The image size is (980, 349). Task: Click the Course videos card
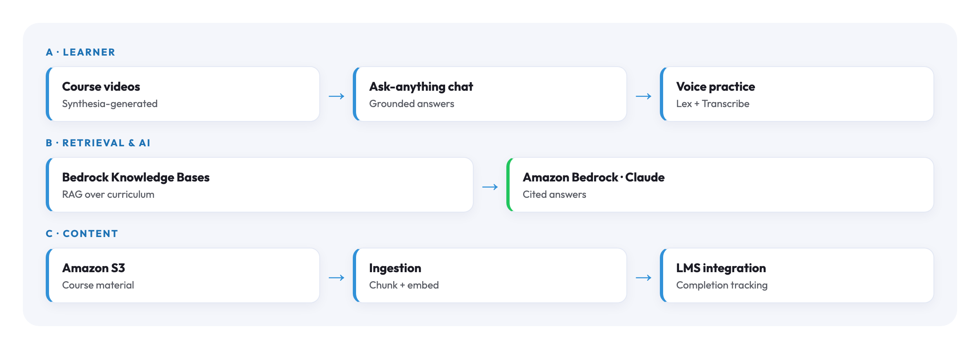pyautogui.click(x=183, y=94)
